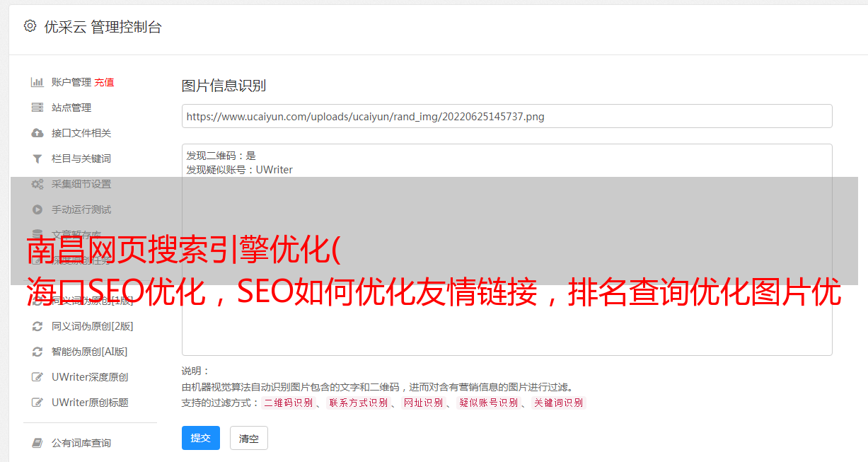The height and width of the screenshot is (462, 868).
Task: Open 站点管理 in the sidebar
Action: pyautogui.click(x=71, y=108)
